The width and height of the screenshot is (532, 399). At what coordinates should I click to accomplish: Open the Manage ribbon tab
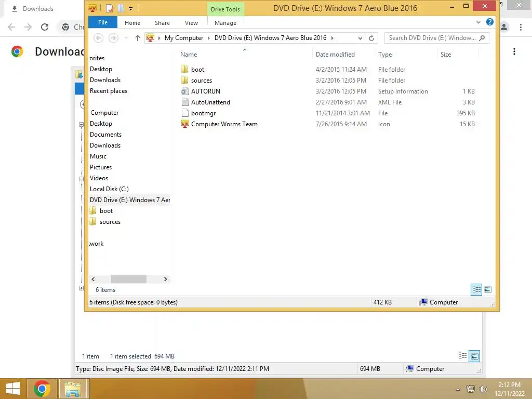click(225, 23)
